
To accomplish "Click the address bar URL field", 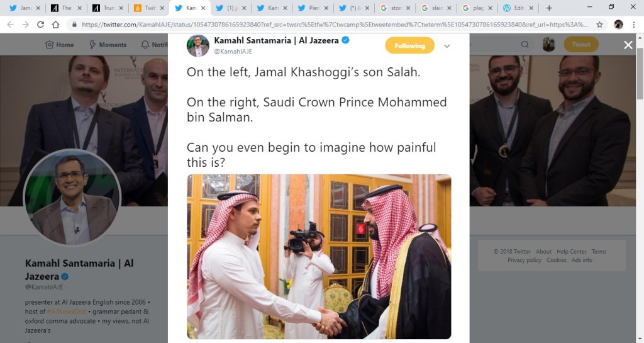I will pyautogui.click(x=333, y=25).
